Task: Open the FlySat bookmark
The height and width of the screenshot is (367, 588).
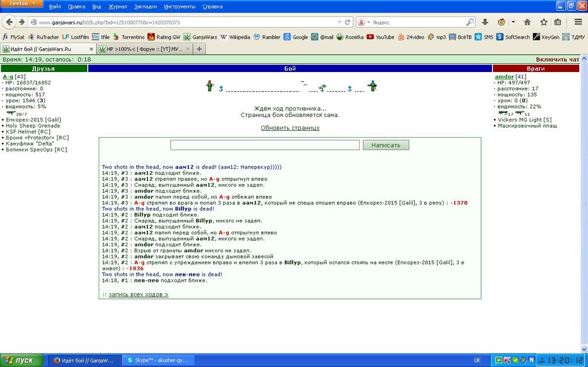Action: 14,37
